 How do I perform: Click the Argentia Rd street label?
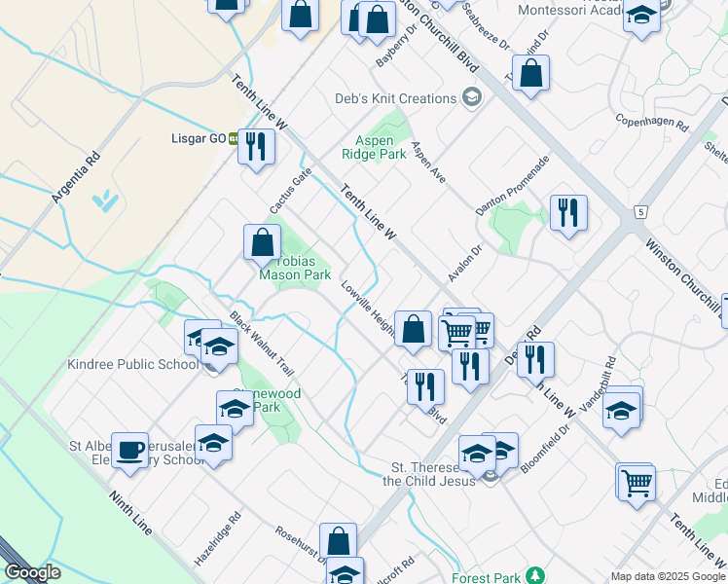[x=76, y=177]
